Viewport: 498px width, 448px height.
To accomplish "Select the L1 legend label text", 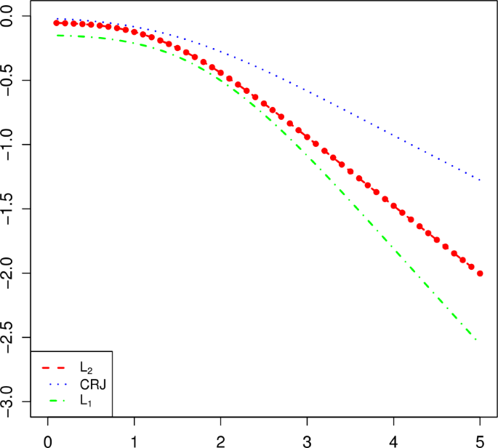I will pyautogui.click(x=84, y=400).
